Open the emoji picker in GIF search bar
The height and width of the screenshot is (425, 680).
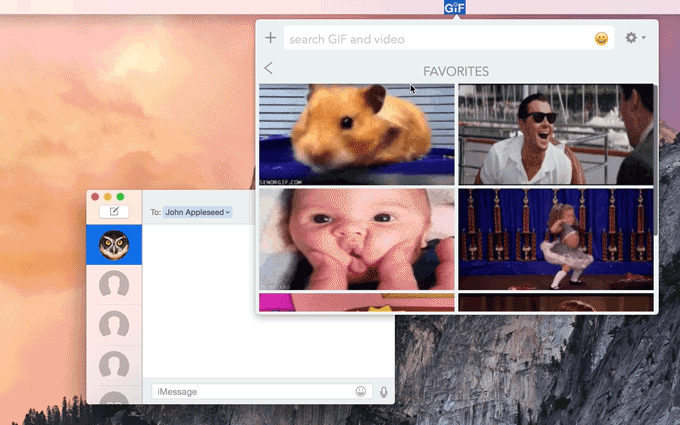pos(601,39)
